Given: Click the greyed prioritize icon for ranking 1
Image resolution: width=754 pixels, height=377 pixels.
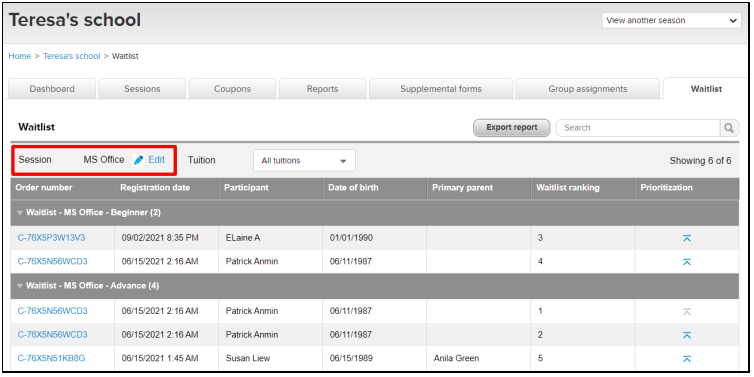Looking at the screenshot, I should (x=687, y=312).
